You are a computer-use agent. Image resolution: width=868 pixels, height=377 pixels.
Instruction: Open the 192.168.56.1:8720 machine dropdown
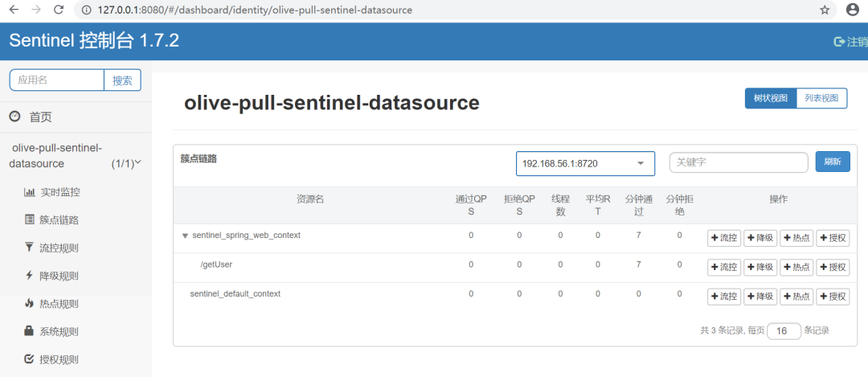[585, 164]
